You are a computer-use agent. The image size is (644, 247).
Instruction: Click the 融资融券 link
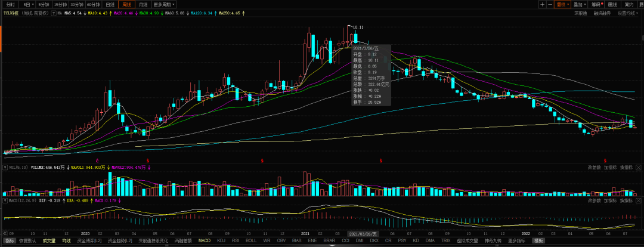602,13
